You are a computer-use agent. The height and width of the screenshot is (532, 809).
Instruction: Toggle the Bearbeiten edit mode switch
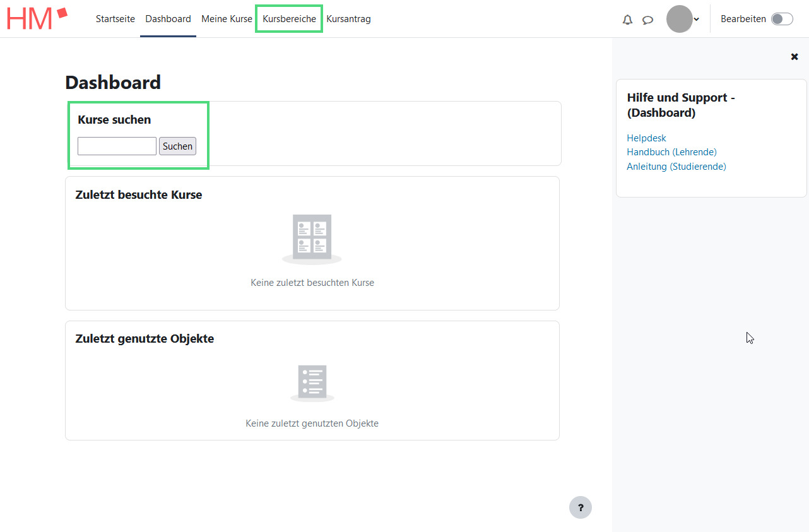click(x=782, y=19)
